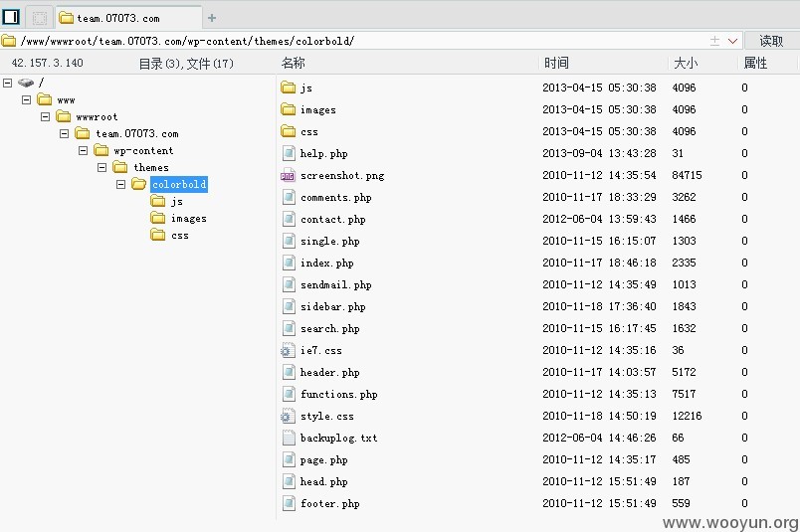
Task: Click js folder icon in file list
Action: point(289,88)
